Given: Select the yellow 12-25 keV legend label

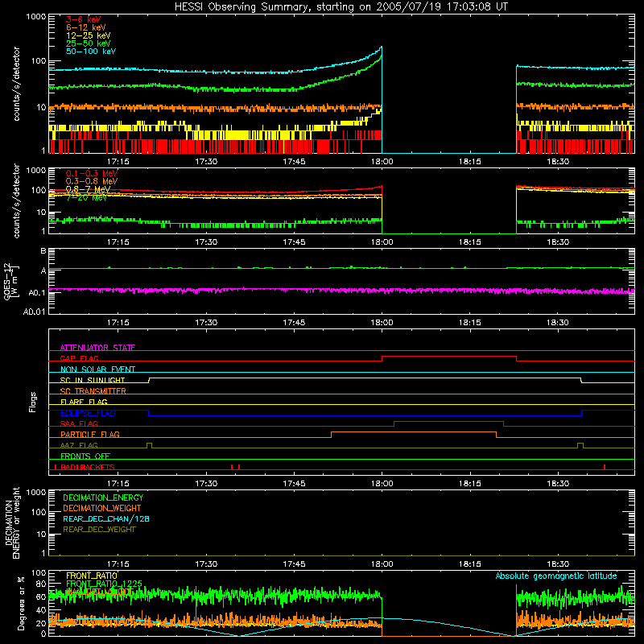Looking at the screenshot, I should coord(89,35).
